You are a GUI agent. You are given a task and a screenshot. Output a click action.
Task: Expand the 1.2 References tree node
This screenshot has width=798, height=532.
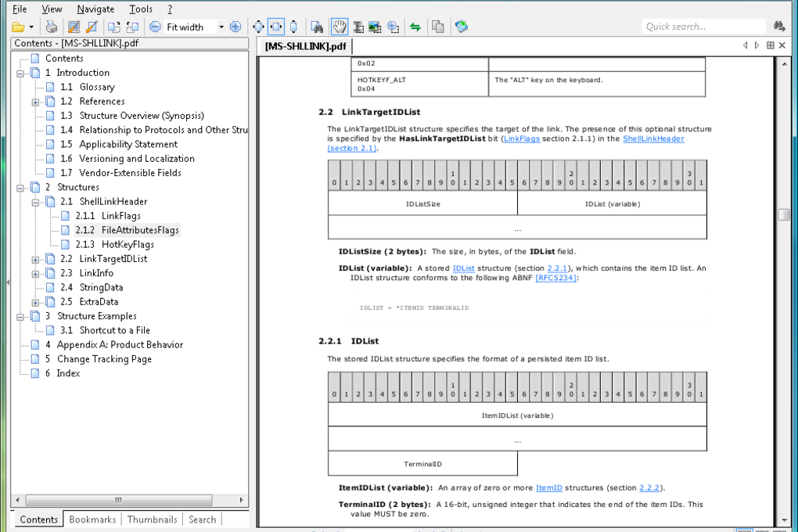pyautogui.click(x=36, y=102)
